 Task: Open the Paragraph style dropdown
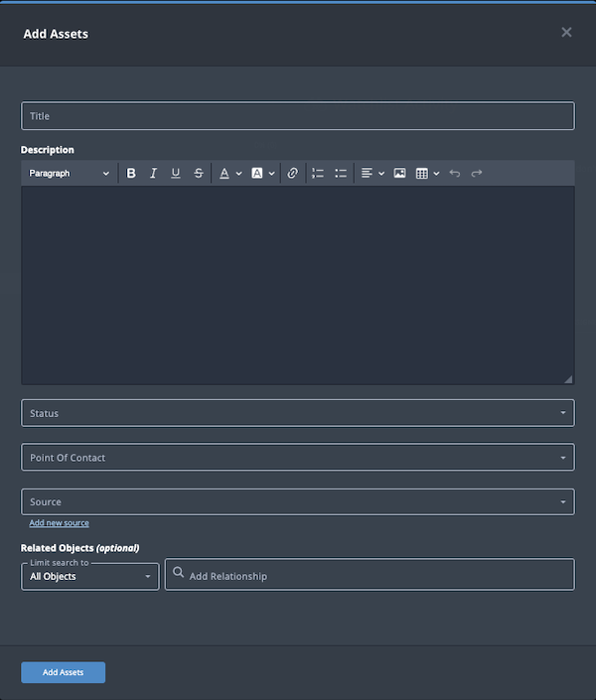(x=69, y=173)
